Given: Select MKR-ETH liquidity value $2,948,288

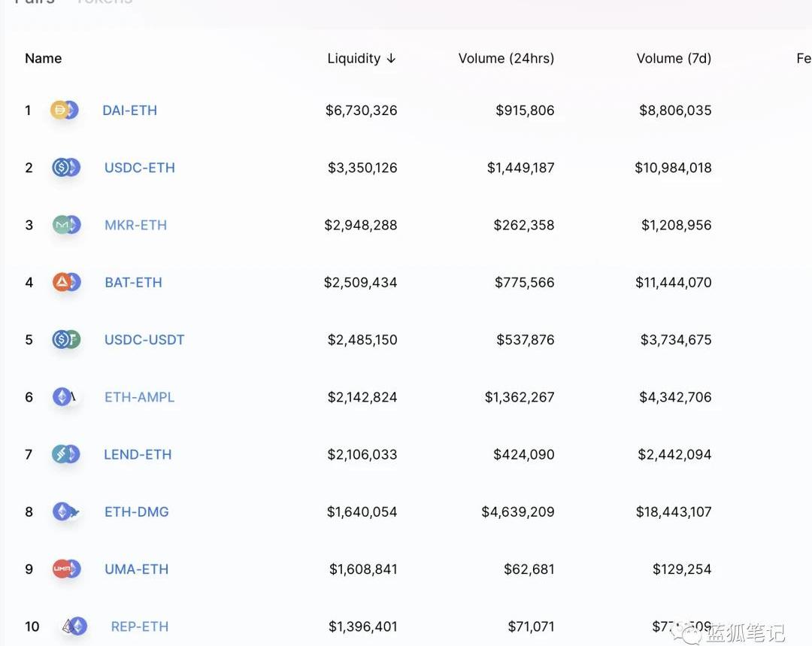Looking at the screenshot, I should [361, 226].
